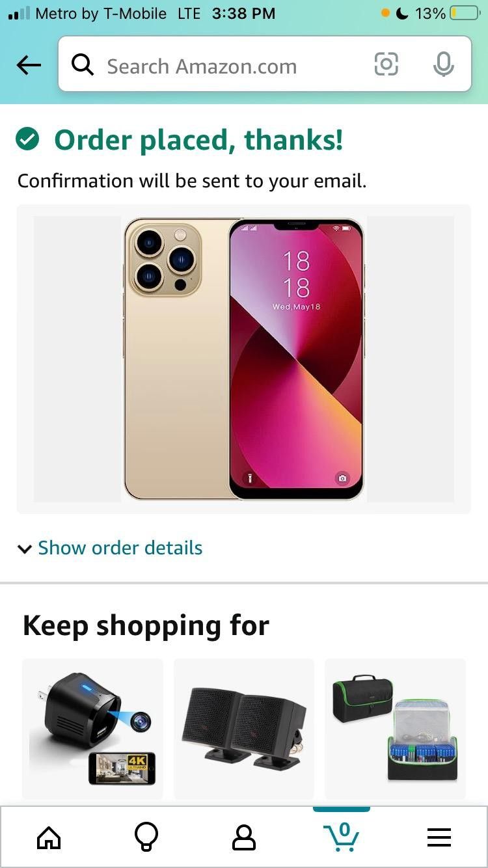The width and height of the screenshot is (488, 868).
Task: Expand Show order details chevron
Action: pos(25,549)
